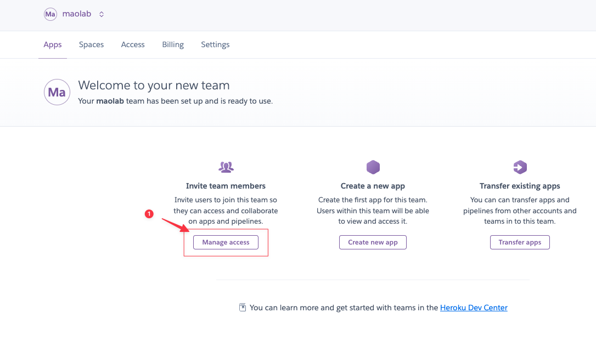The image size is (596, 364).
Task: Click the transfer apps arrow hexagon icon
Action: tap(520, 167)
